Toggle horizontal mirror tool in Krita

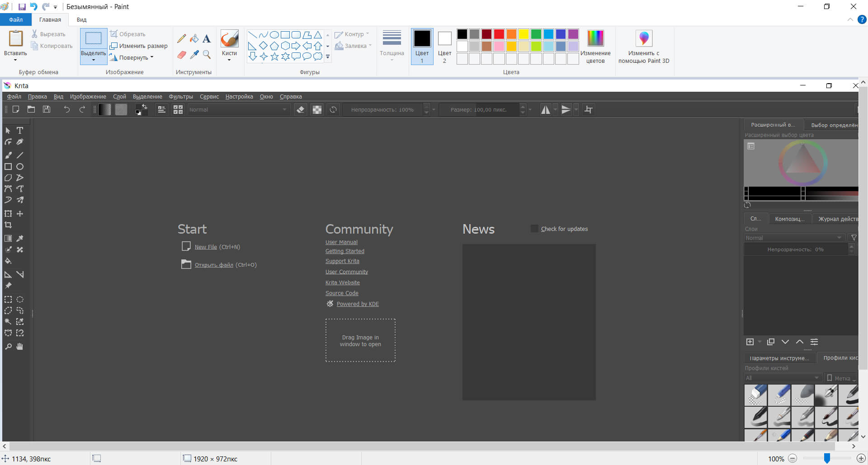[546, 110]
